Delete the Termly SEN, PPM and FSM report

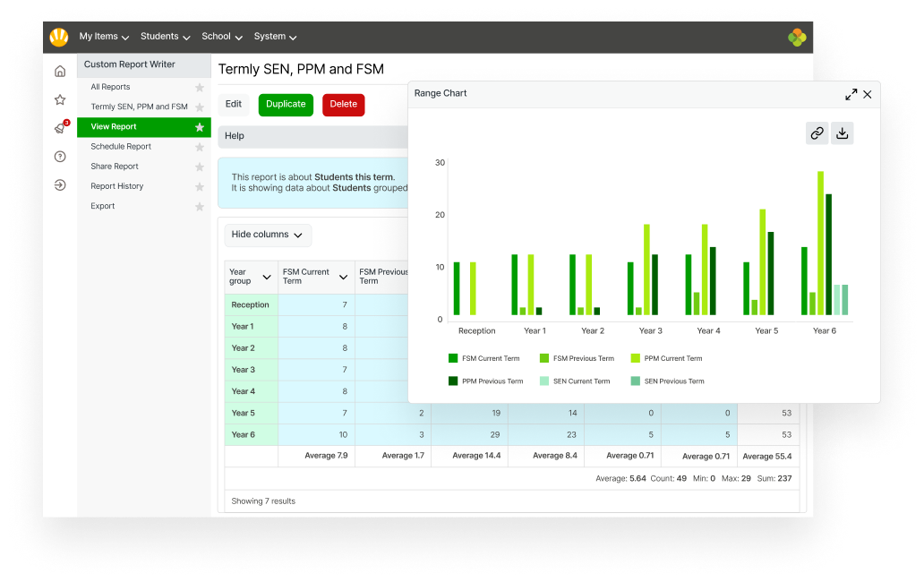[343, 104]
